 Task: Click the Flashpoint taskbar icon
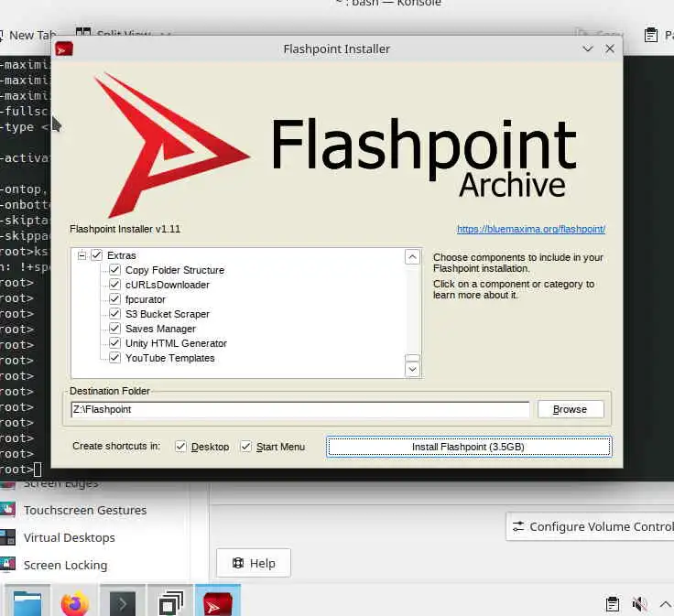pos(218,603)
